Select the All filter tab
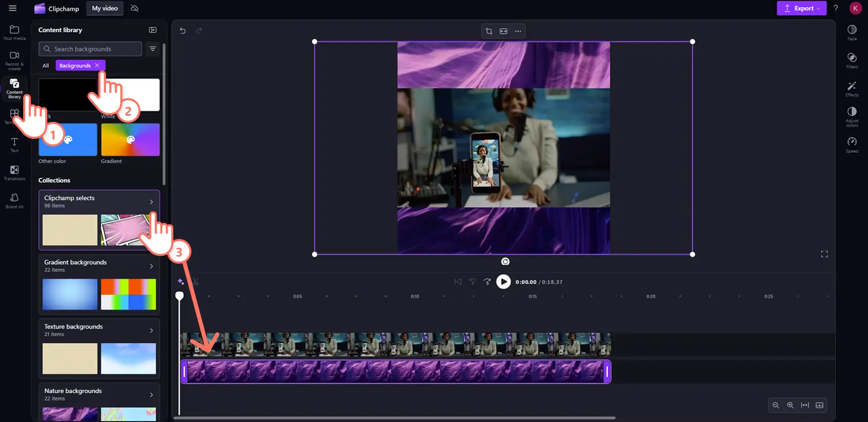The width and height of the screenshot is (868, 422). [x=46, y=65]
